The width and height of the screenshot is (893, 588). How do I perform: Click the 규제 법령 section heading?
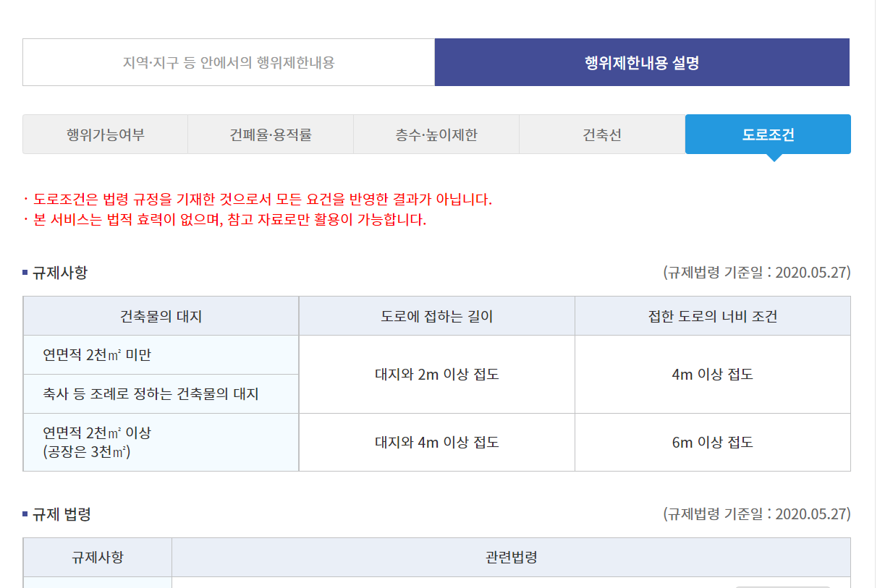(x=62, y=514)
